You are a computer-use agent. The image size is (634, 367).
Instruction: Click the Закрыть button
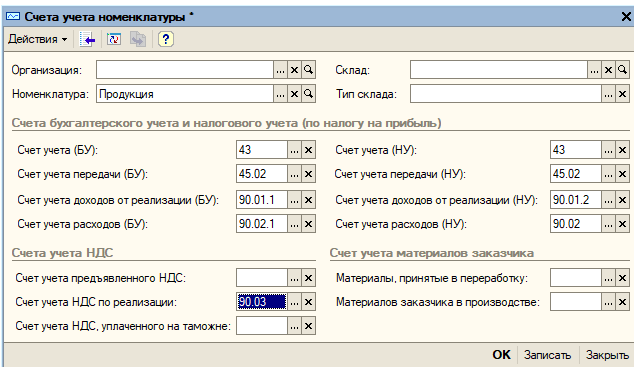click(x=607, y=355)
